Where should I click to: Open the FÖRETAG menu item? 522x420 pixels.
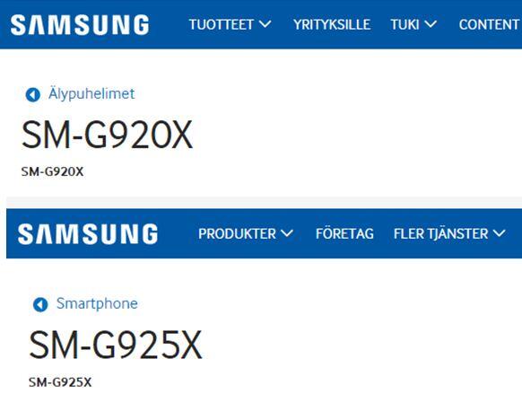pyautogui.click(x=344, y=233)
